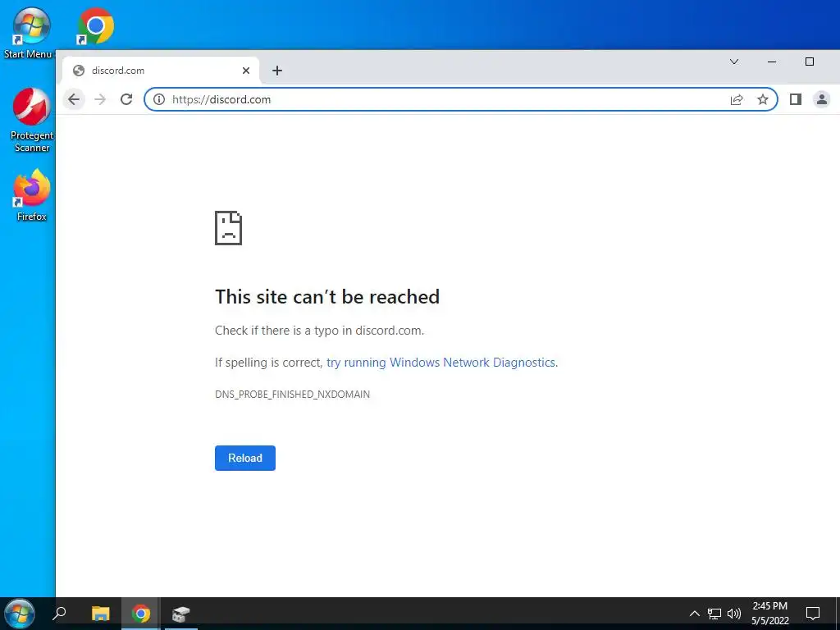Show hidden system tray icons

pyautogui.click(x=694, y=614)
